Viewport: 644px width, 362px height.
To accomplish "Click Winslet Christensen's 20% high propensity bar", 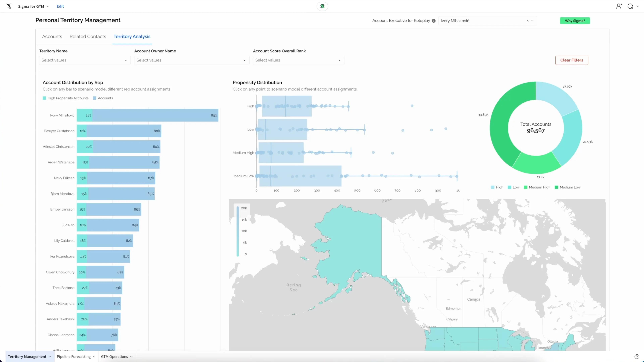I will point(85,147).
